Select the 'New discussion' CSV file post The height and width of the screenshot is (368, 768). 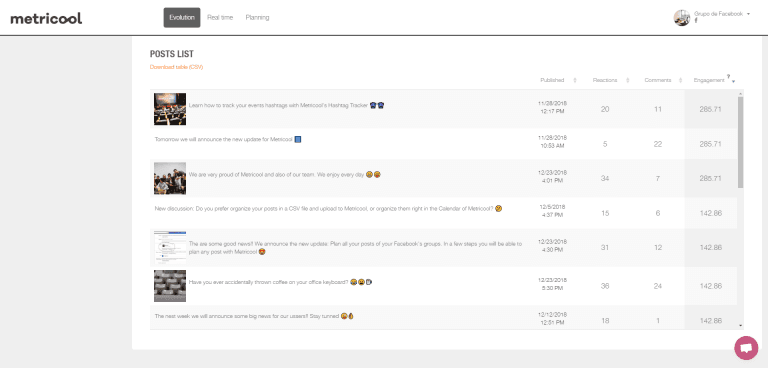[x=328, y=209]
